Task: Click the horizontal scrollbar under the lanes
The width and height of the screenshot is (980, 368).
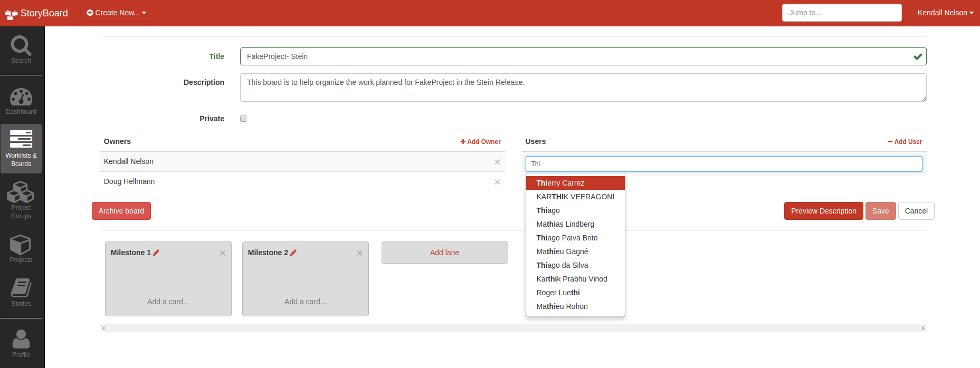Action: point(512,328)
